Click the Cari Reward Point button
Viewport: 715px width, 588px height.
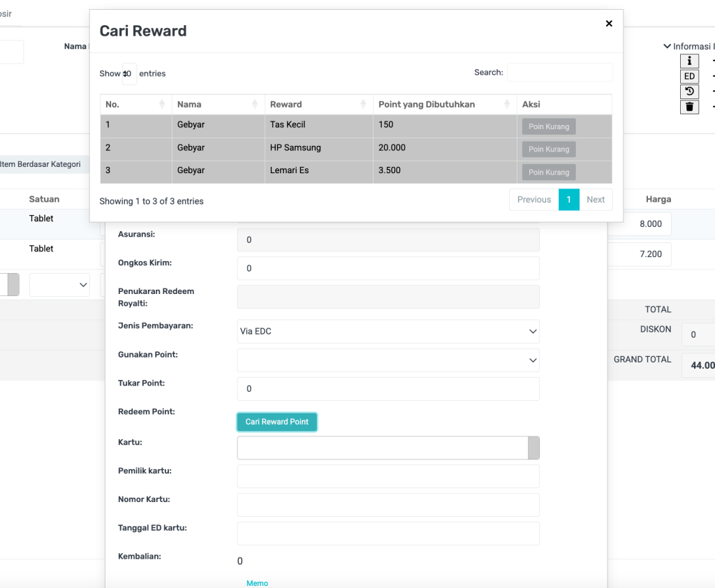pyautogui.click(x=277, y=422)
